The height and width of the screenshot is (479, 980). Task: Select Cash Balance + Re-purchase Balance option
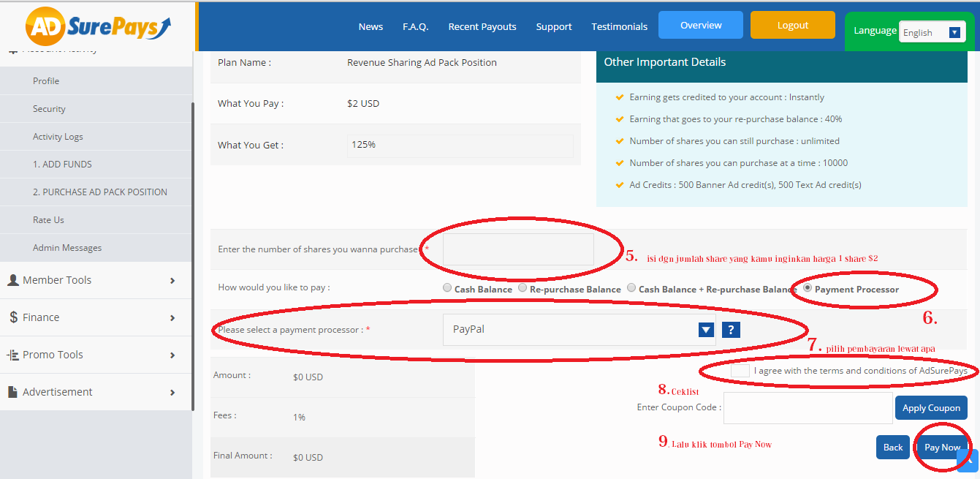click(x=631, y=288)
